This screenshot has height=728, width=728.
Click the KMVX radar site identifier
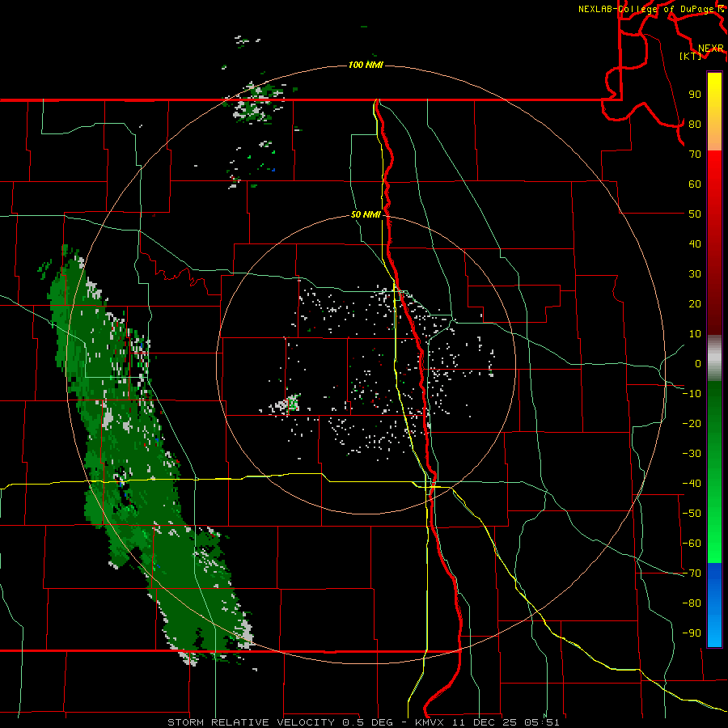pos(431,722)
